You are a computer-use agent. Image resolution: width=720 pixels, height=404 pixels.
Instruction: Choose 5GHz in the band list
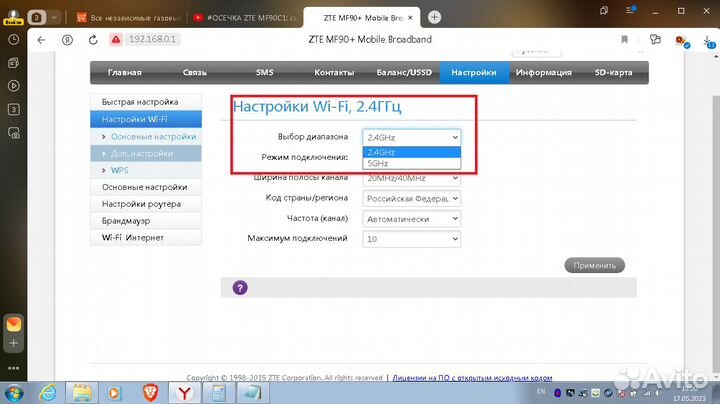tap(411, 163)
